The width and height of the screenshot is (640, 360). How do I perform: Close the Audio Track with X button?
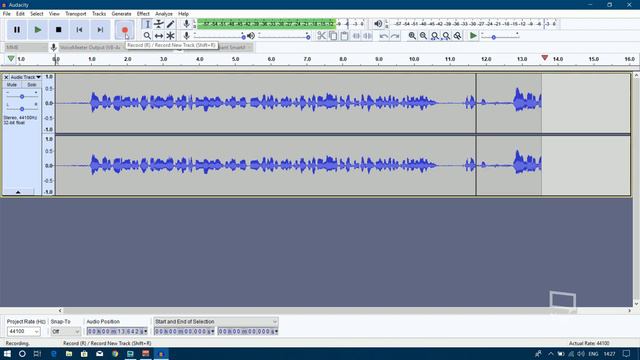coord(6,77)
